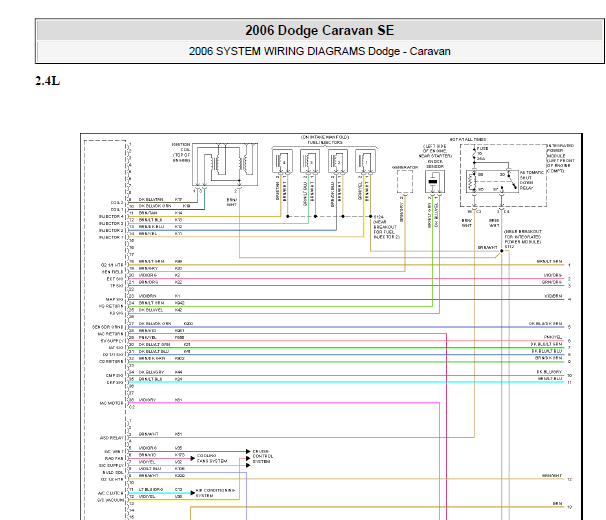This screenshot has height=520, width=606.
Task: Select the "AUTOMATIC SHUT DOWN RELAY" label
Action: (532, 180)
